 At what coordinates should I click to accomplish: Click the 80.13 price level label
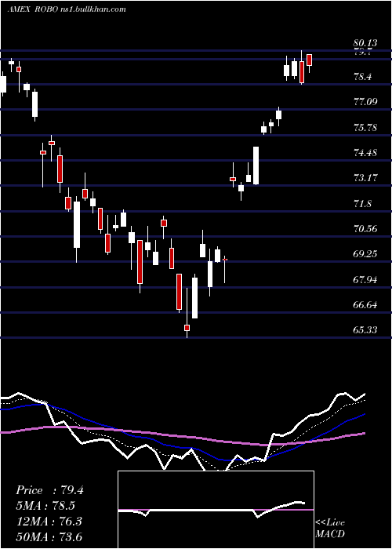pyautogui.click(x=365, y=43)
